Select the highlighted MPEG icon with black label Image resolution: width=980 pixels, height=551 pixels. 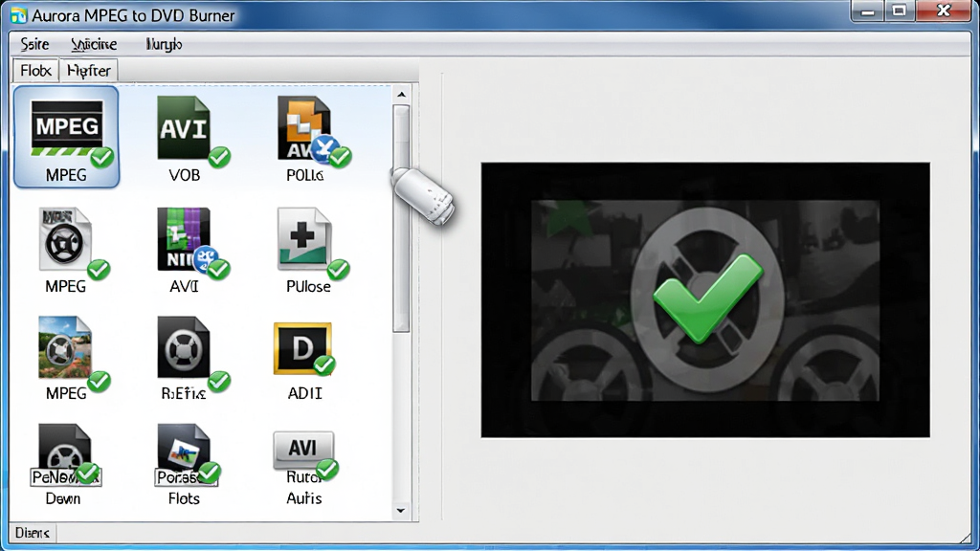pos(66,137)
